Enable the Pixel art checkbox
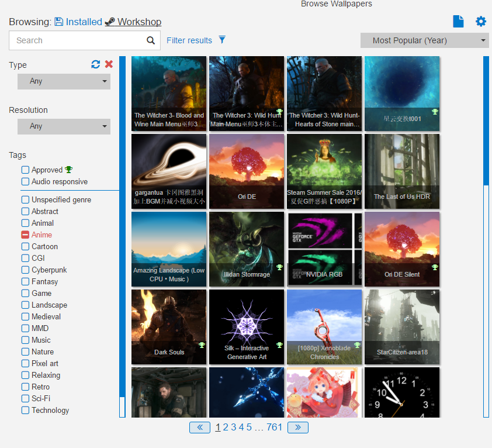The height and width of the screenshot is (448, 492). click(25, 364)
